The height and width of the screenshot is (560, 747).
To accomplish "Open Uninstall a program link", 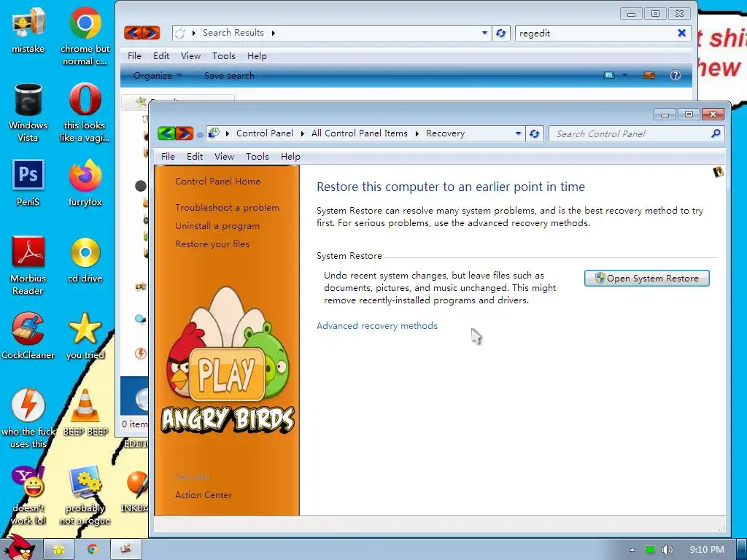I will click(217, 226).
